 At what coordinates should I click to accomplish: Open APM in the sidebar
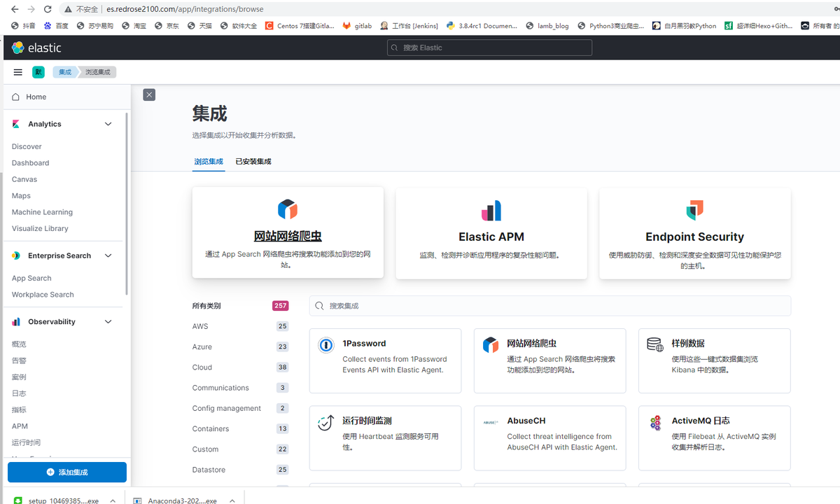(x=20, y=426)
